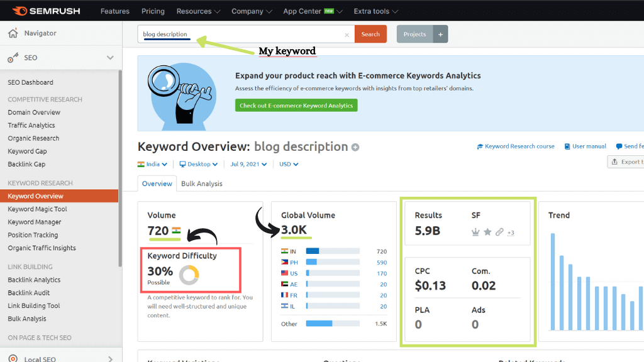Open Position Tracking in sidebar
Viewport: 644px width, 362px height.
[33, 235]
